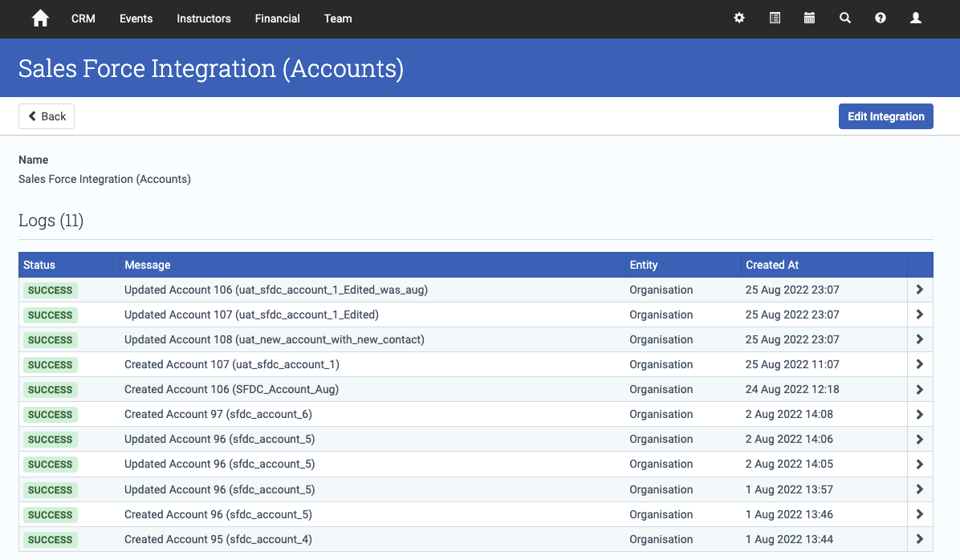The width and height of the screenshot is (960, 560).
Task: Expand Created Account 96 log chevron
Action: pyautogui.click(x=920, y=515)
